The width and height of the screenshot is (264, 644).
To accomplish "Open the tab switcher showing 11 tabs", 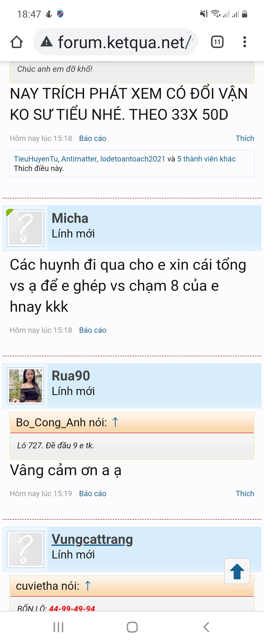I will coord(217,42).
